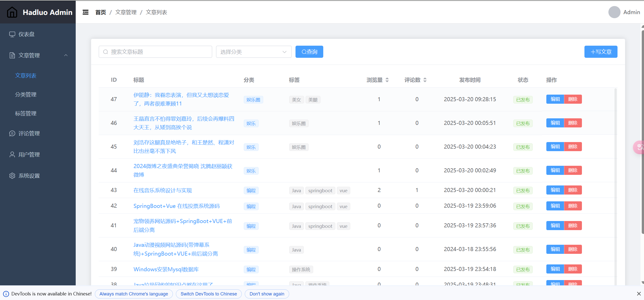Screen dimensions: 644x300
Task: Click the pink translate floating icon at the right edge
Action: (639, 147)
